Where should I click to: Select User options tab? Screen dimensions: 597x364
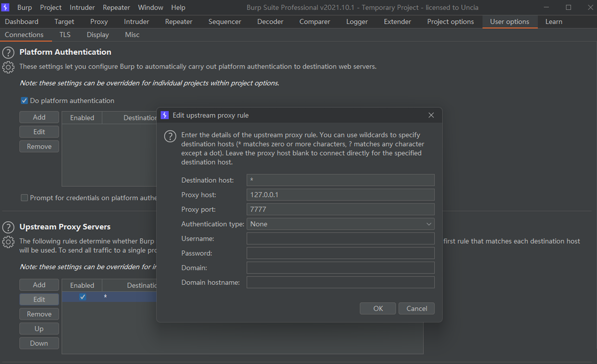pos(510,22)
